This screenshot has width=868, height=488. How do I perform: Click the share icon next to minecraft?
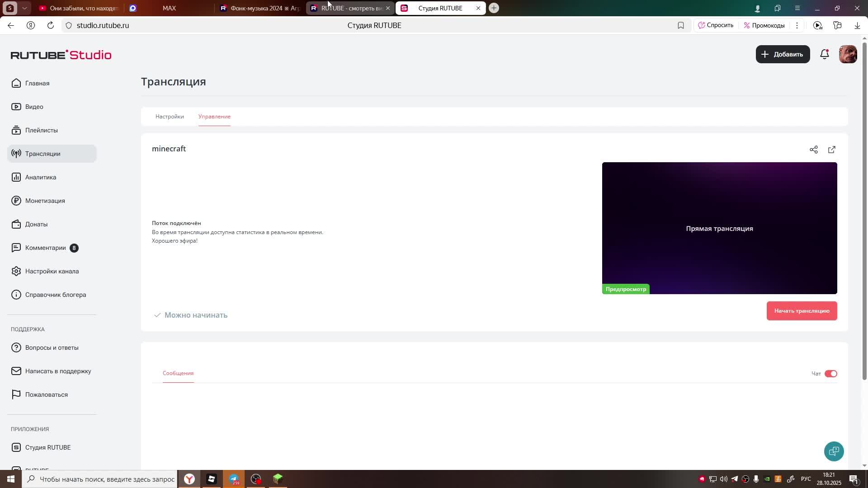[814, 150]
